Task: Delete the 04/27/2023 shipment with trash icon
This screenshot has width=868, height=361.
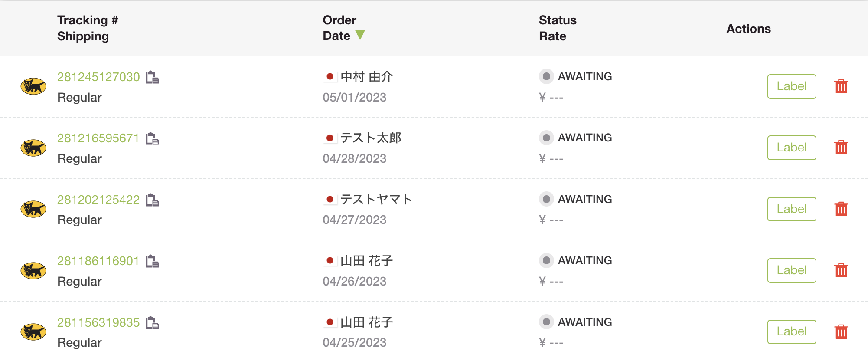Action: pos(841,209)
